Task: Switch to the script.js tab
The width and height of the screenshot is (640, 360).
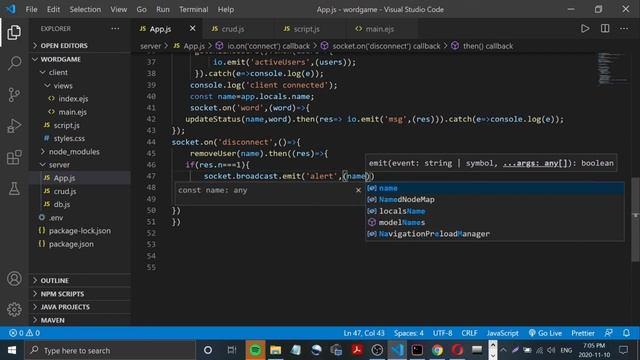Action: coord(310,29)
